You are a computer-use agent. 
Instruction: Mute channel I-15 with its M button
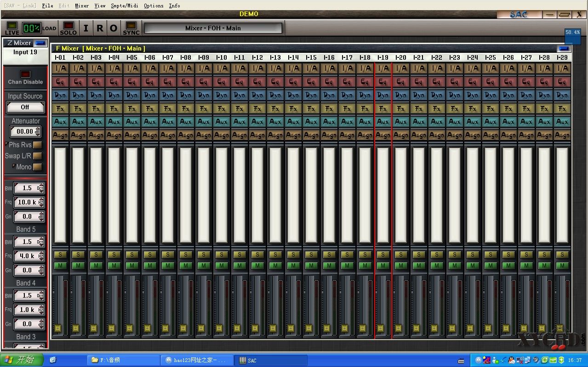click(311, 265)
